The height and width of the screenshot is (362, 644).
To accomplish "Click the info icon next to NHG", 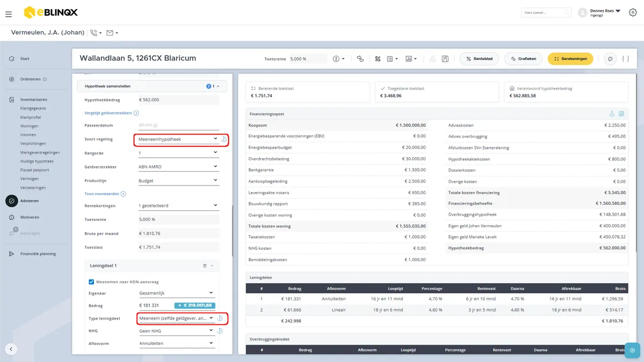I will (x=220, y=331).
